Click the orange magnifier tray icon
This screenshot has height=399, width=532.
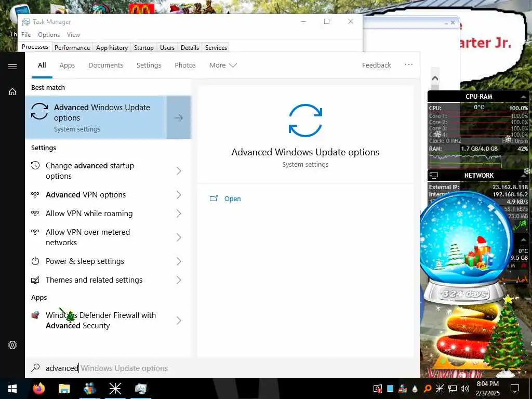(428, 389)
